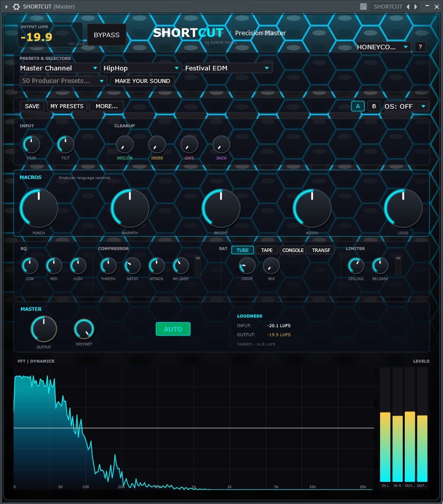Click the DEESS cleanup knob
Image resolution: width=443 pixels, height=504 pixels.
157,144
